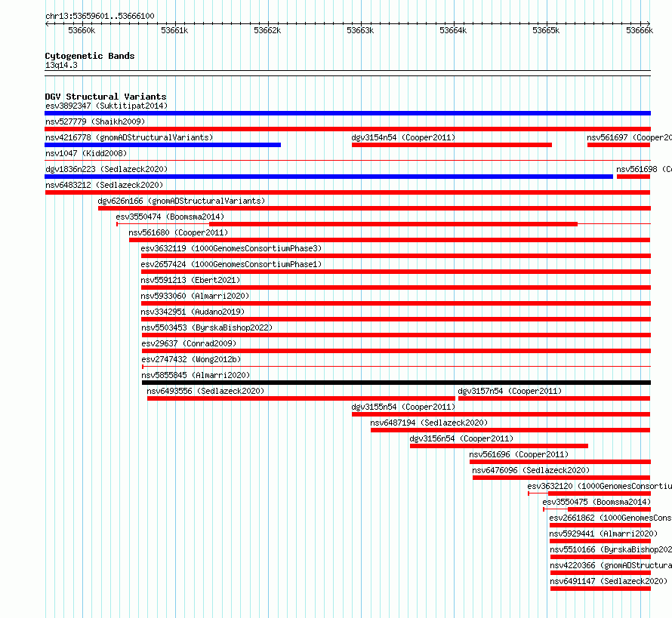
Task: Open the nsv561697 variant label
Action: 629,137
